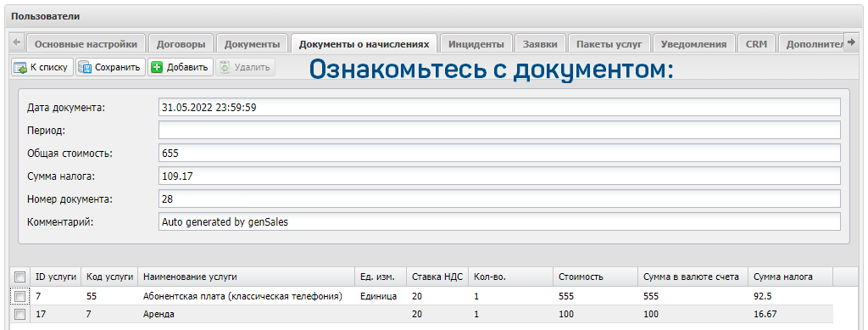
Task: Click the Комментарий field
Action: pyautogui.click(x=499, y=222)
